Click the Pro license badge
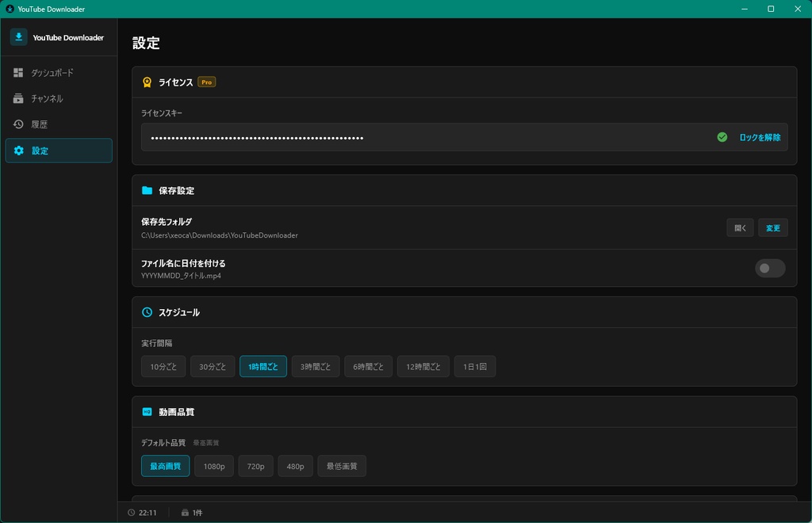The image size is (812, 523). pyautogui.click(x=207, y=82)
